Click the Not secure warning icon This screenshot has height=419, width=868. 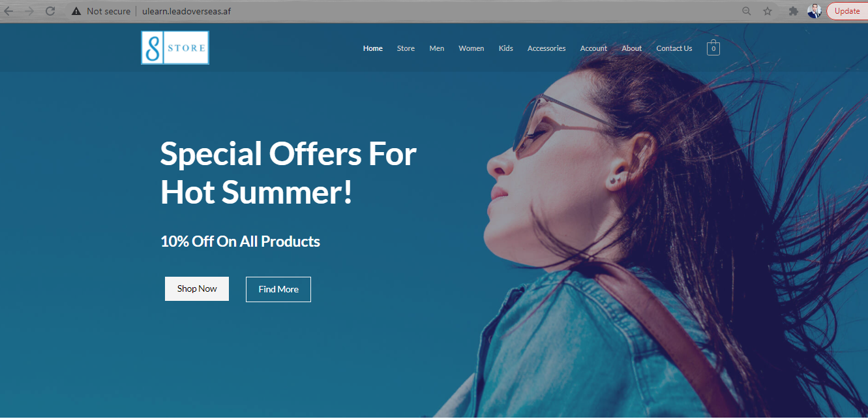pyautogui.click(x=76, y=11)
